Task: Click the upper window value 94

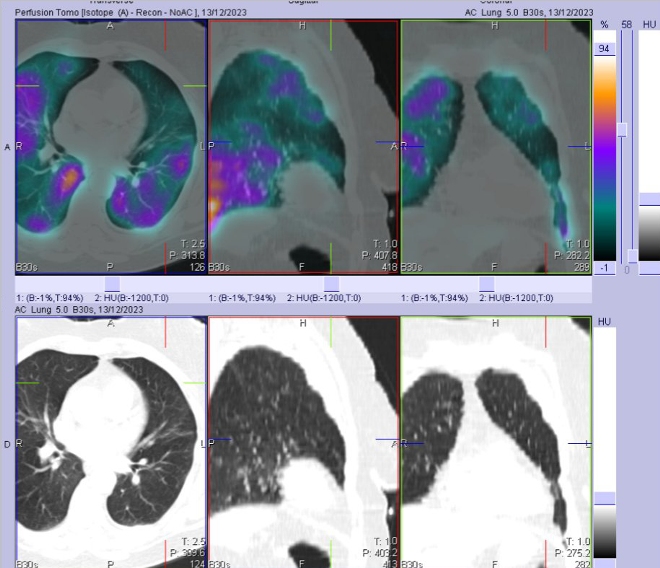Action: point(604,48)
